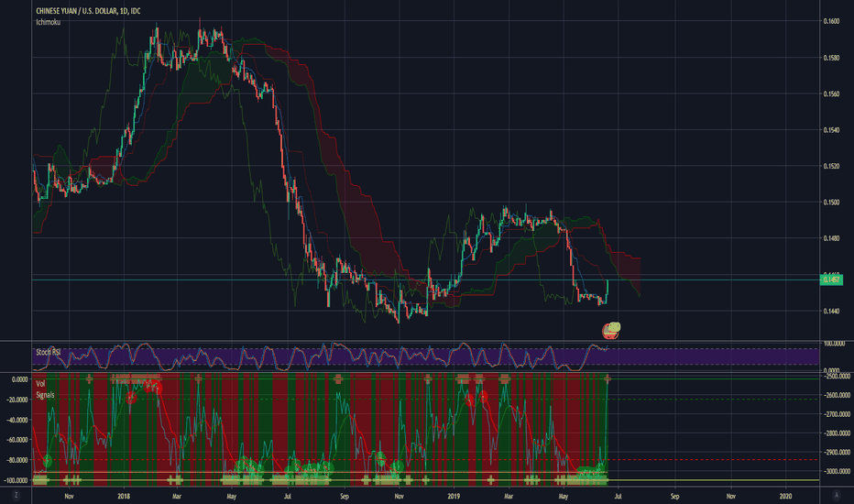Image resolution: width=854 pixels, height=504 pixels.
Task: Click the 0.1580 price axis value
Action: 831,58
